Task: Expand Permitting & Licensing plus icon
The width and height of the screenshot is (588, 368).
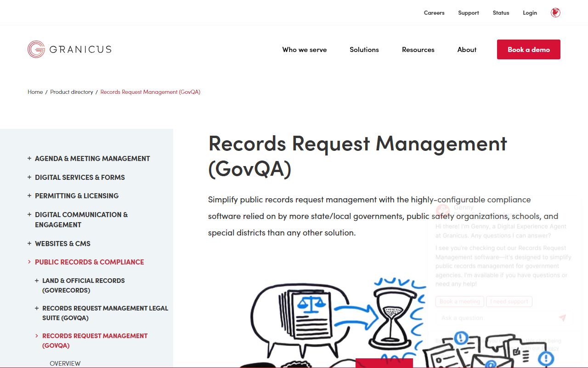Action: [29, 195]
